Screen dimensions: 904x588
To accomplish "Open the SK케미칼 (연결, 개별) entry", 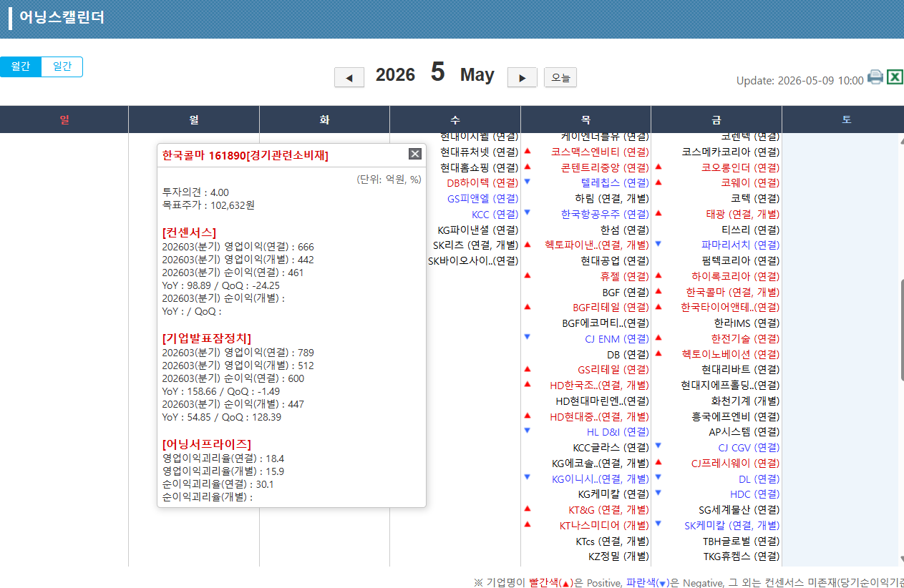I will 732,525.
